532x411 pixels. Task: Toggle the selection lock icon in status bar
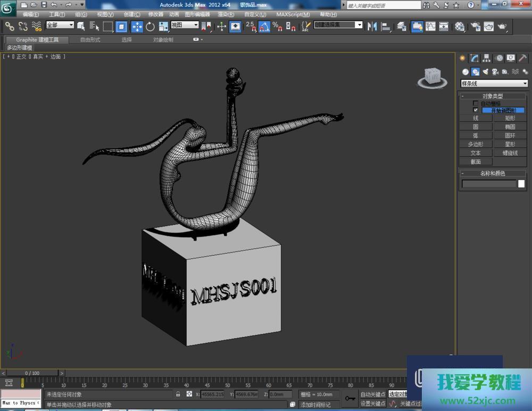(x=178, y=395)
